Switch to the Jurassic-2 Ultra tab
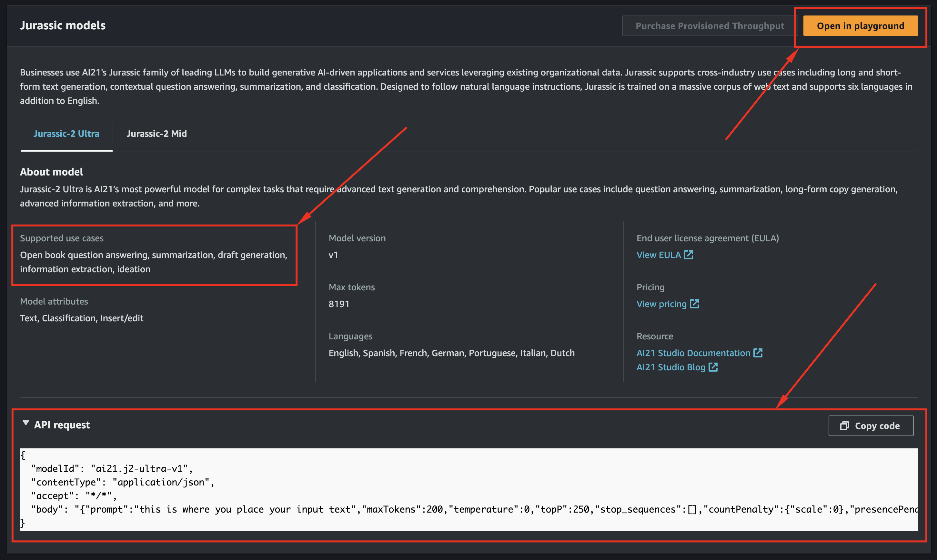The image size is (937, 560). click(66, 134)
